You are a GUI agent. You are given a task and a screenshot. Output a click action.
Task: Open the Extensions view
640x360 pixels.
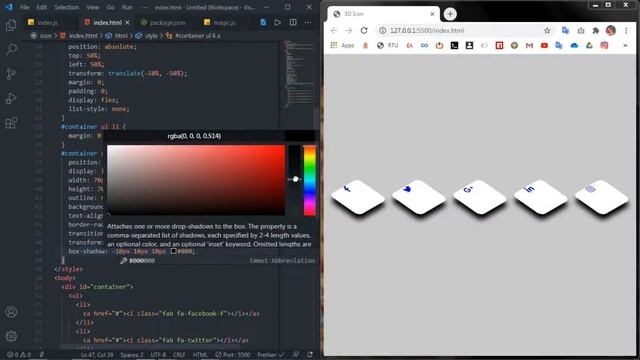(x=11, y=122)
